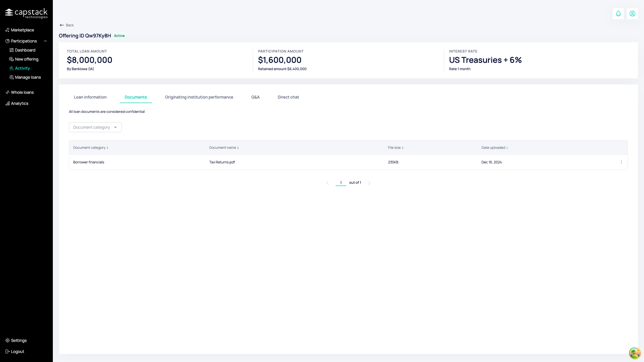Viewport: 644px width, 362px height.
Task: Click the $1,600,000 participation amount
Action: click(279, 60)
